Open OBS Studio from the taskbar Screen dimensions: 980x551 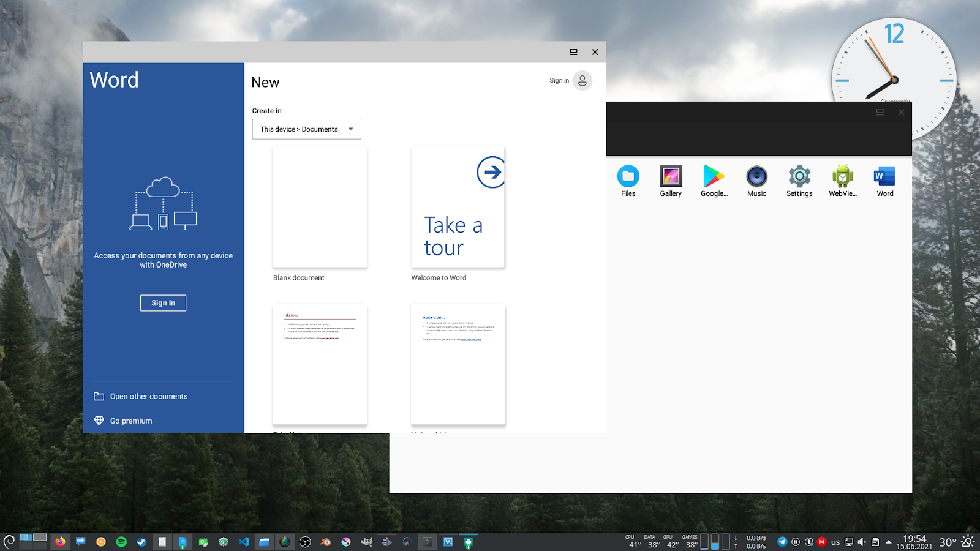305,542
